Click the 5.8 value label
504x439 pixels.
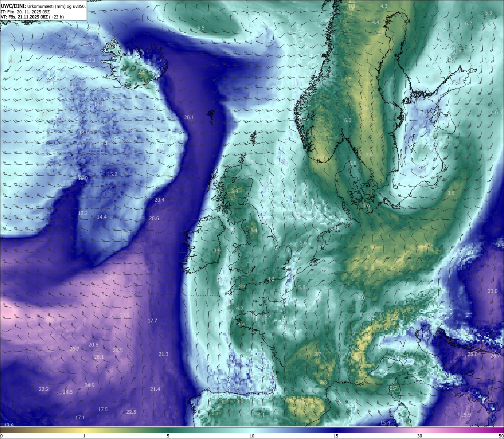click(x=302, y=287)
